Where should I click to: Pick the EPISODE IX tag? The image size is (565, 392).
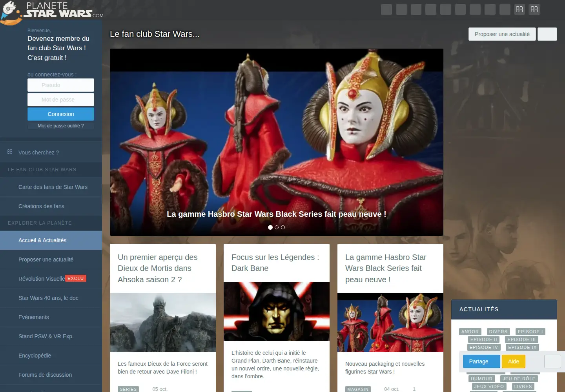[523, 347]
